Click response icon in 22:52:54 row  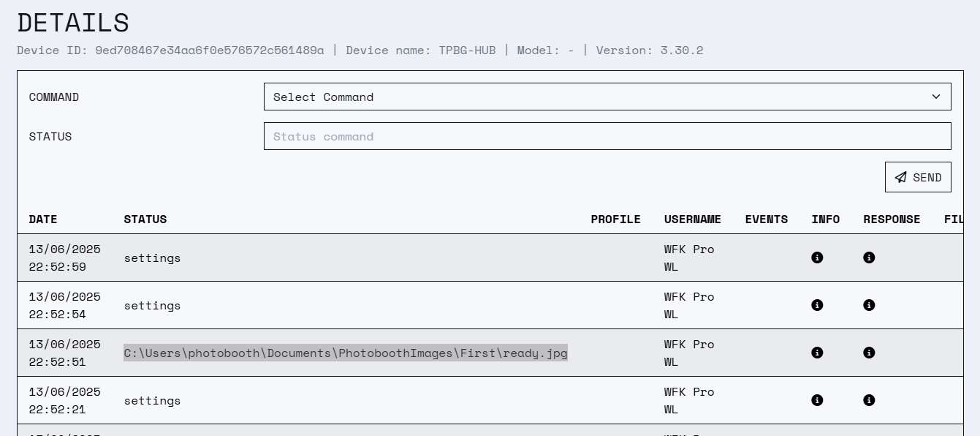[869, 305]
